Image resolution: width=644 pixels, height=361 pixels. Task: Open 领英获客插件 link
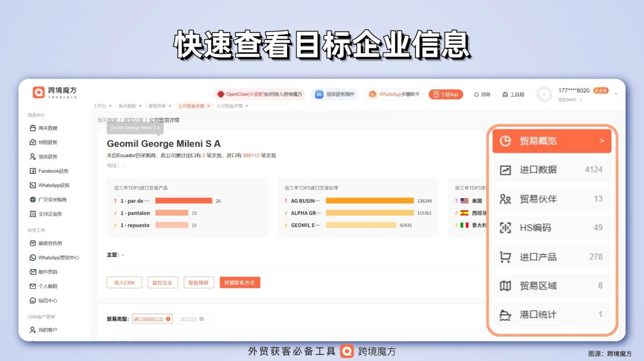coord(334,94)
